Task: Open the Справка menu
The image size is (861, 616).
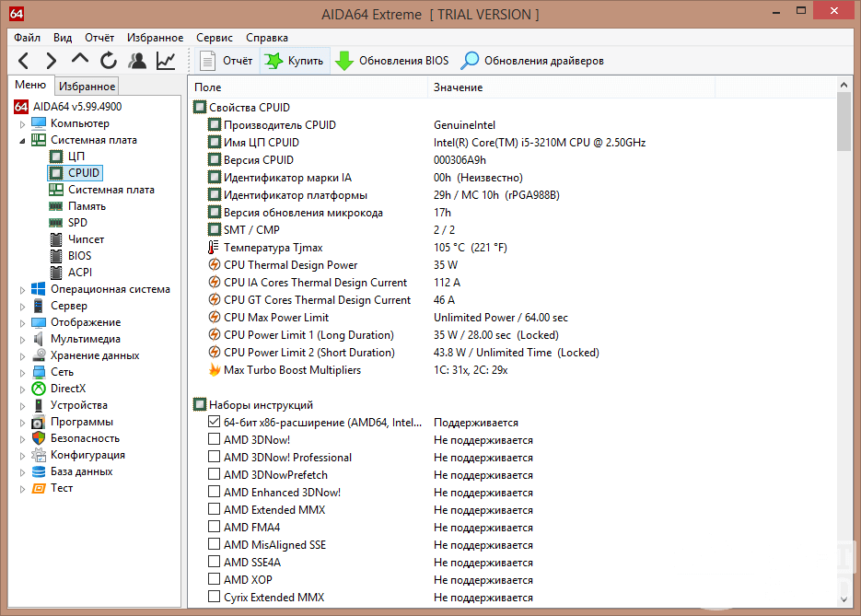Action: coord(267,38)
